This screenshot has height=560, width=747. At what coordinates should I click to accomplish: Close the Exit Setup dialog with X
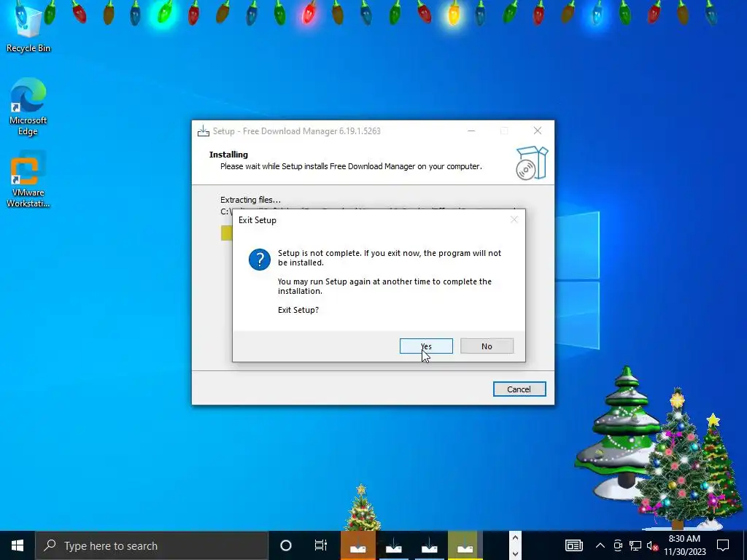point(514,219)
